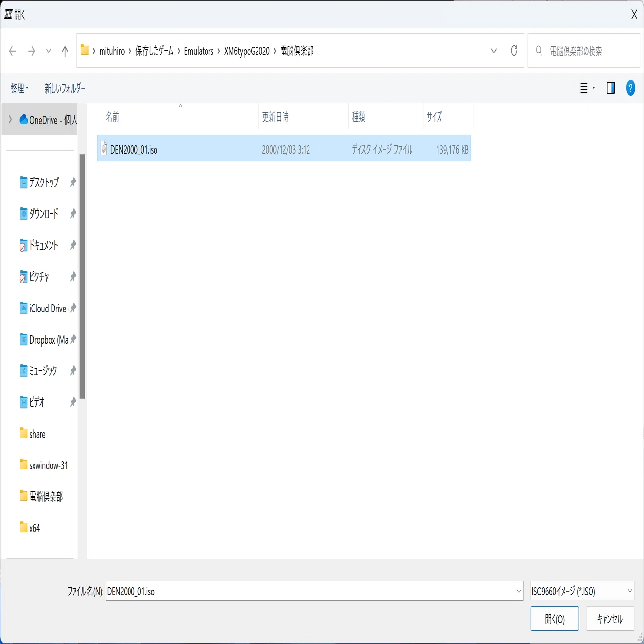Screen dimensions: 644x644
Task: Click the iCloud Drive pin icon
Action: click(73, 308)
